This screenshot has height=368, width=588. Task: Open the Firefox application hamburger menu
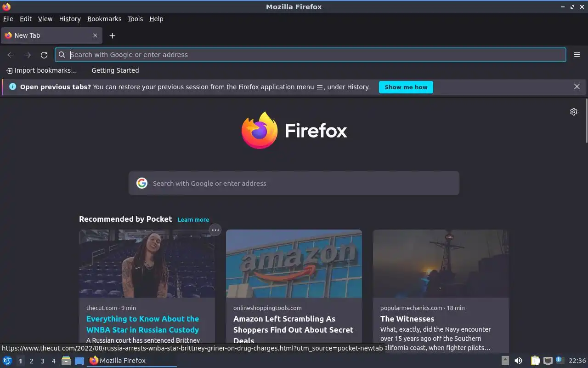pos(577,55)
